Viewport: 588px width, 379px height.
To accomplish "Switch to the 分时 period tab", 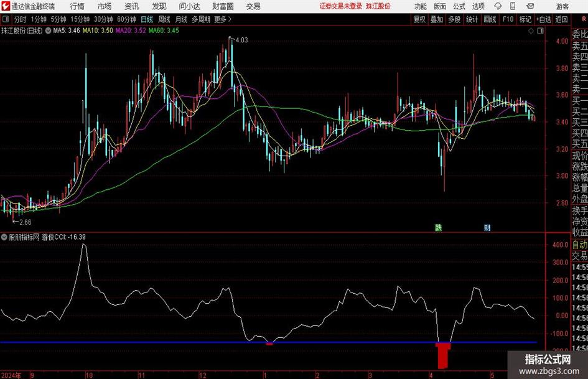I will [x=21, y=19].
